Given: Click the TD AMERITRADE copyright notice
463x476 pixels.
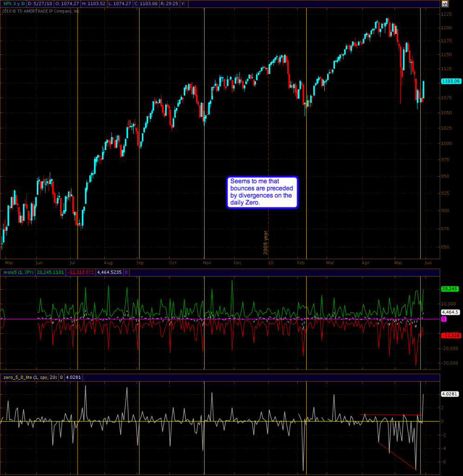Looking at the screenshot, I should [40, 11].
